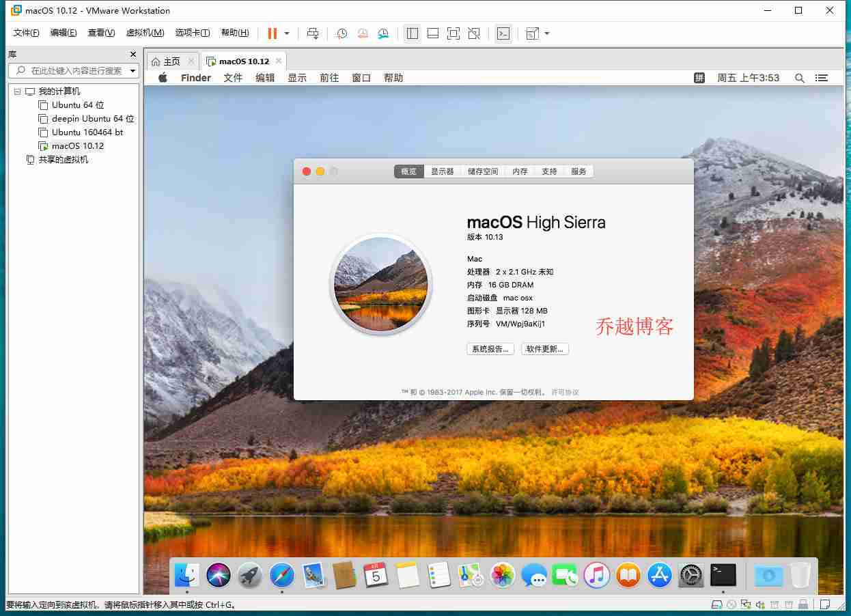Open App Store from the dock
The height and width of the screenshot is (616, 851).
pos(660,576)
